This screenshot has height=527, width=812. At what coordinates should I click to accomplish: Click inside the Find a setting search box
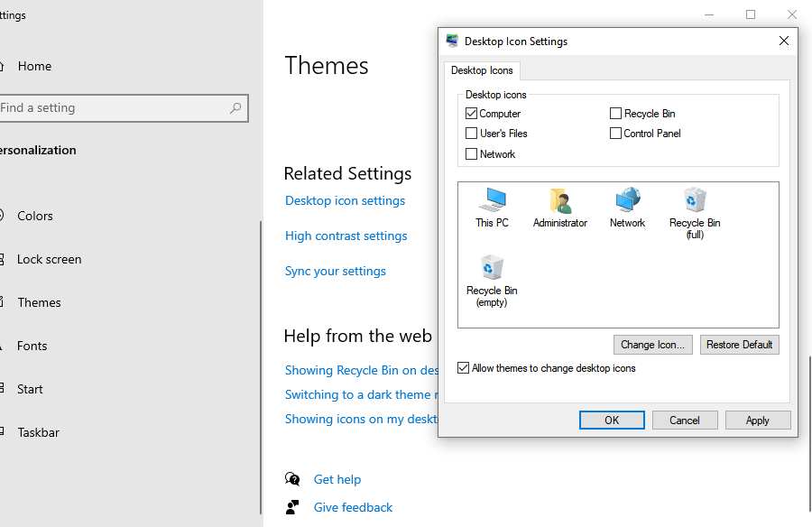(117, 107)
